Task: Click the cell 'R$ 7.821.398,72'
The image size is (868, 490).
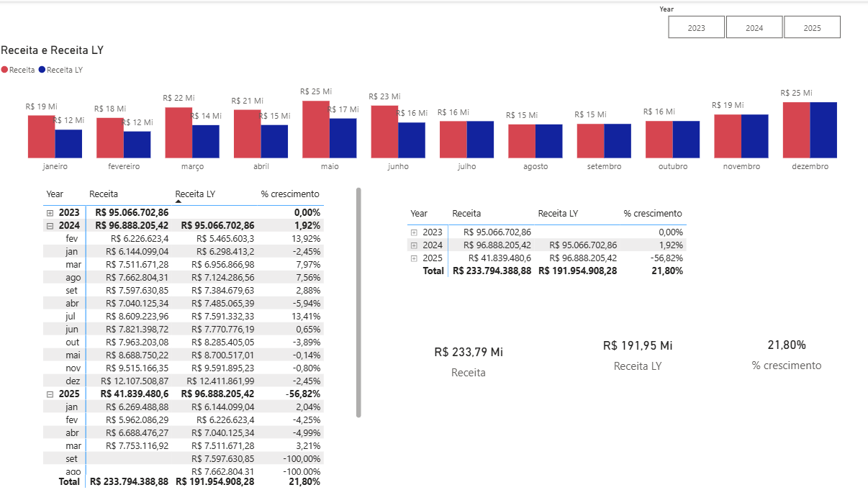Action: click(x=137, y=329)
